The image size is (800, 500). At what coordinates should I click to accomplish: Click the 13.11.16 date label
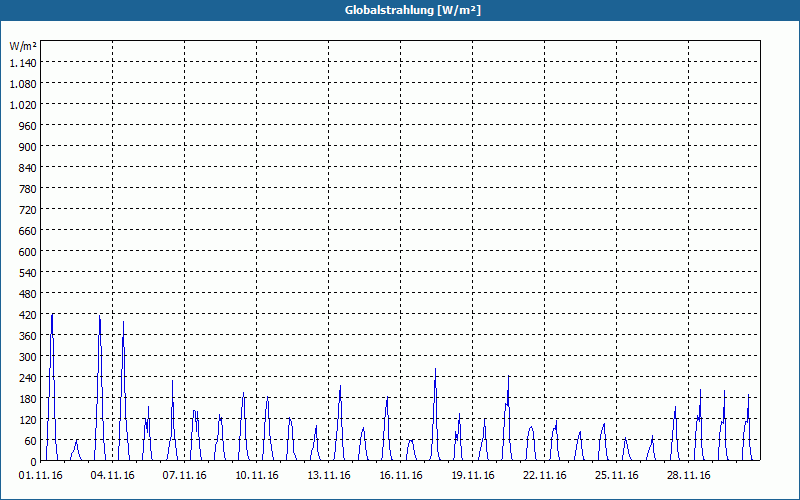coord(329,476)
